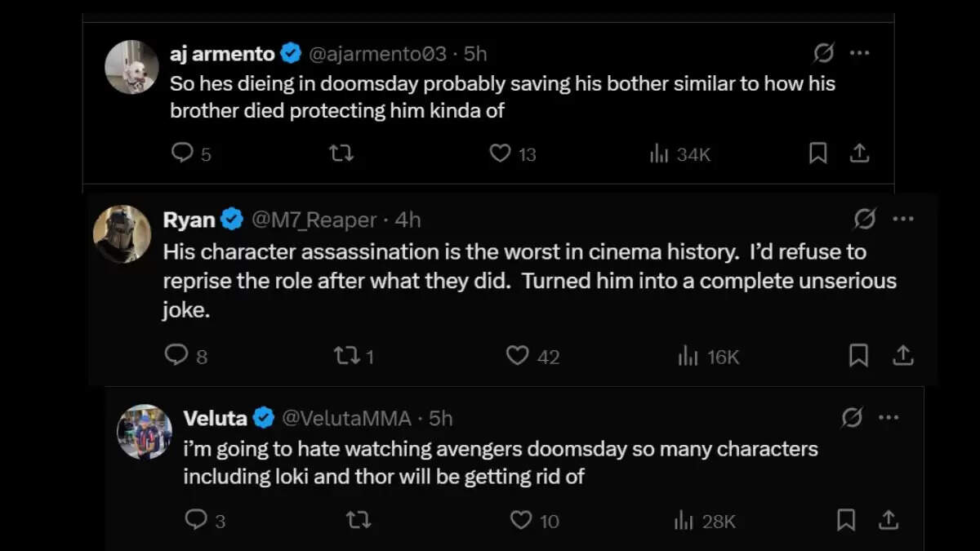Screen dimensions: 980x551
Task: Share Ryan's tweet
Action: (x=902, y=355)
